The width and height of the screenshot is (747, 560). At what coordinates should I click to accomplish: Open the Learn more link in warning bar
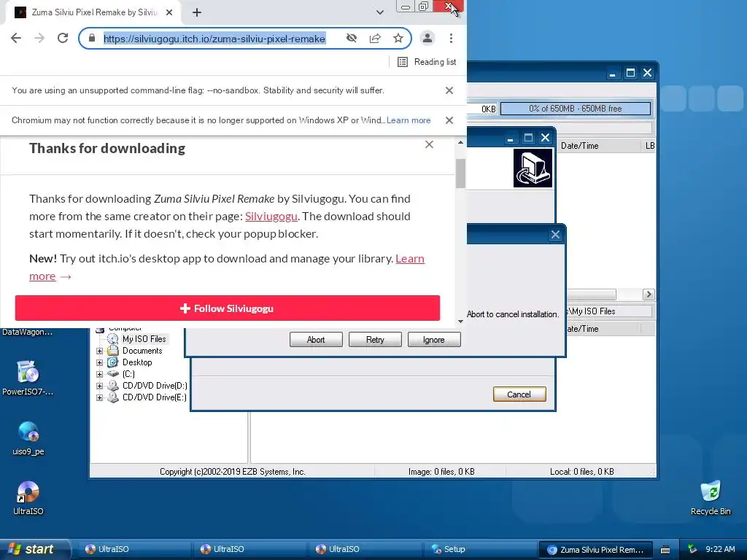point(409,120)
